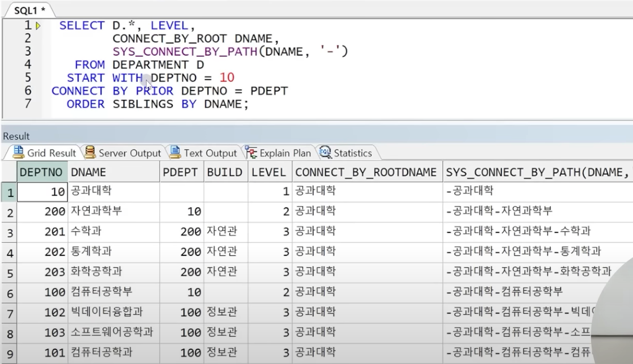Click the DNAME cell 컴퓨터공학과

click(x=114, y=354)
